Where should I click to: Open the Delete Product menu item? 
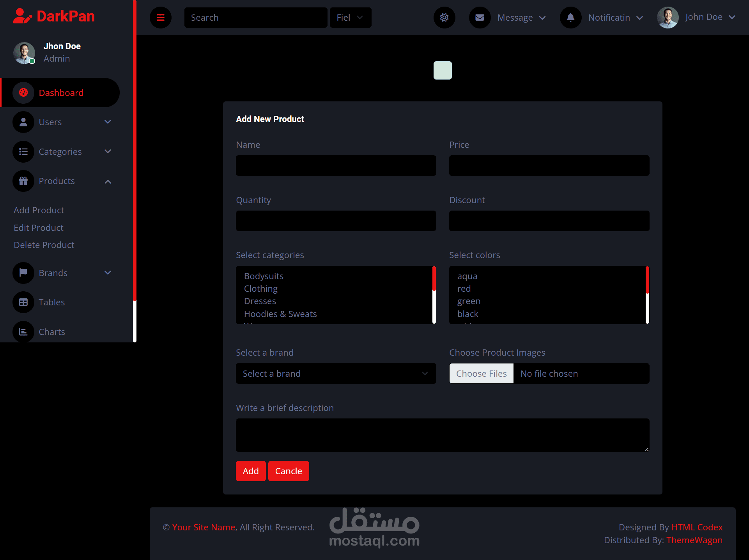(x=44, y=245)
